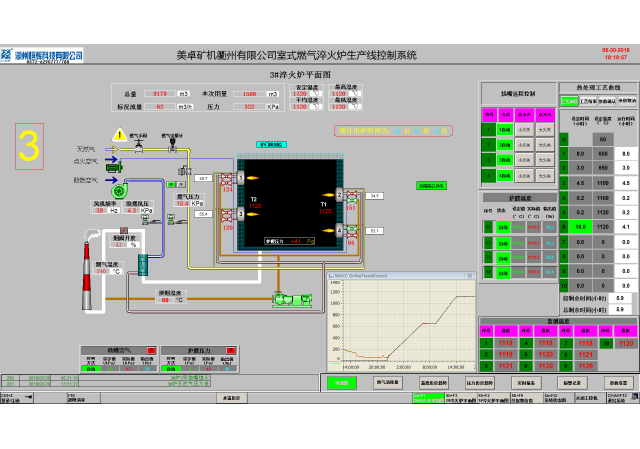This screenshot has height=449, width=640.
Task: Click the large yellow number 3 furnace indicator
Action: (x=29, y=146)
